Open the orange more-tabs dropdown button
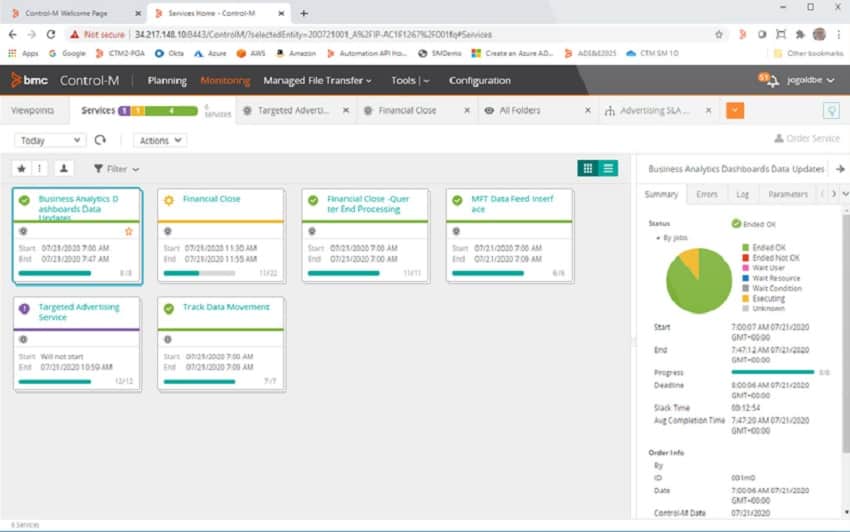 [x=735, y=111]
